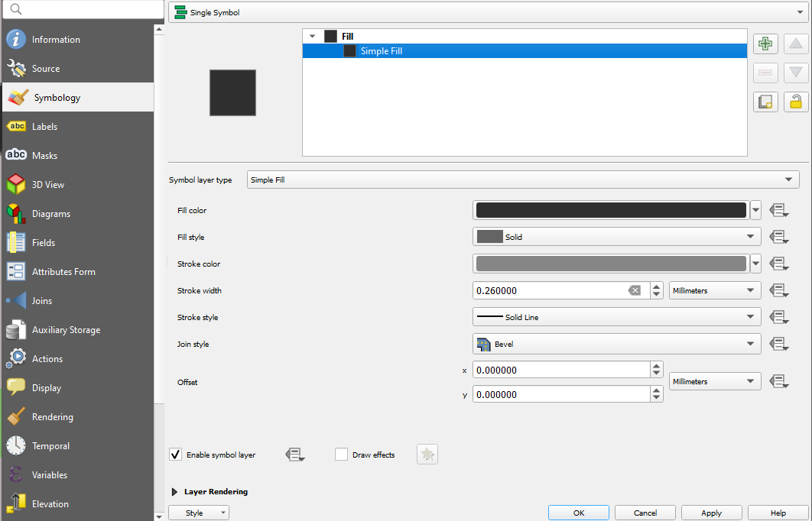Open the Diagrams page
The height and width of the screenshot is (521, 812).
click(x=78, y=213)
